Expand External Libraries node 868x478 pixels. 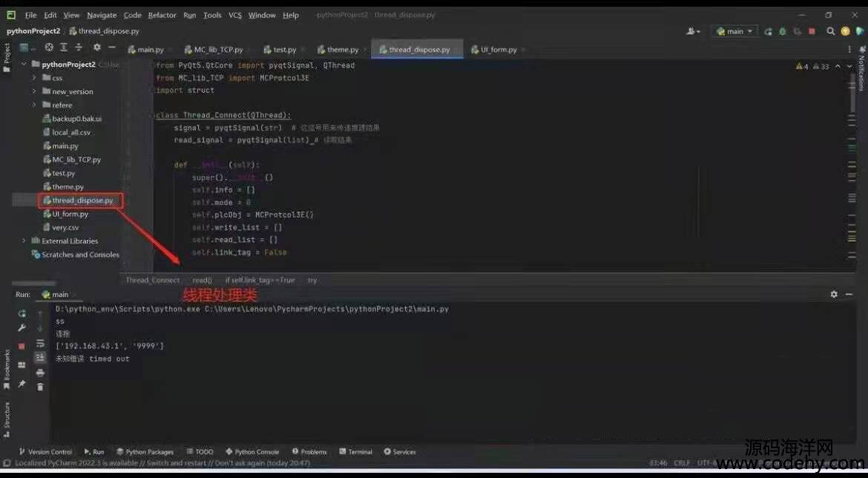24,241
